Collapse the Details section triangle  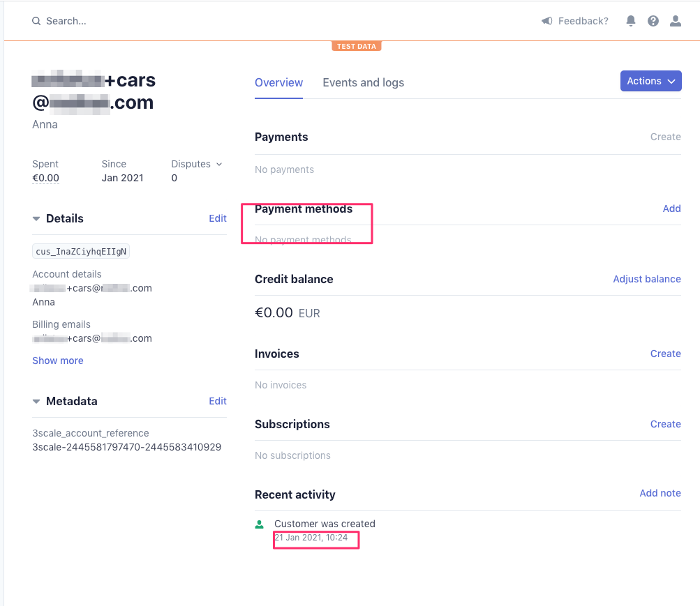click(x=36, y=218)
